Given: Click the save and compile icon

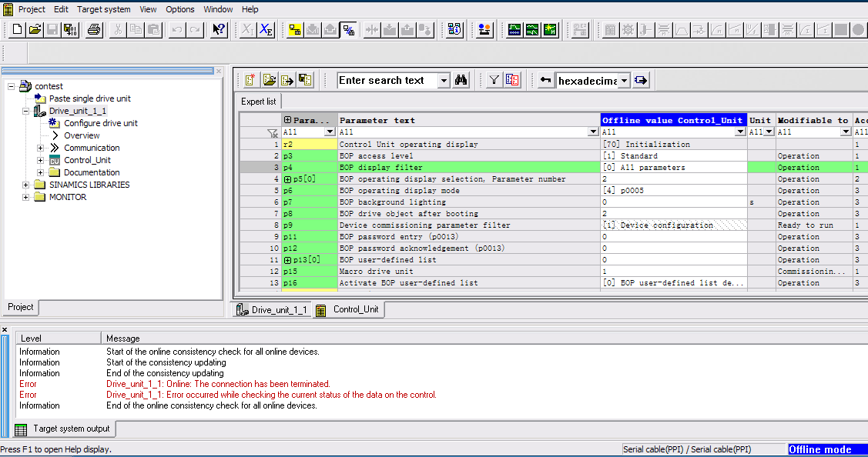Looking at the screenshot, I should click(x=70, y=29).
